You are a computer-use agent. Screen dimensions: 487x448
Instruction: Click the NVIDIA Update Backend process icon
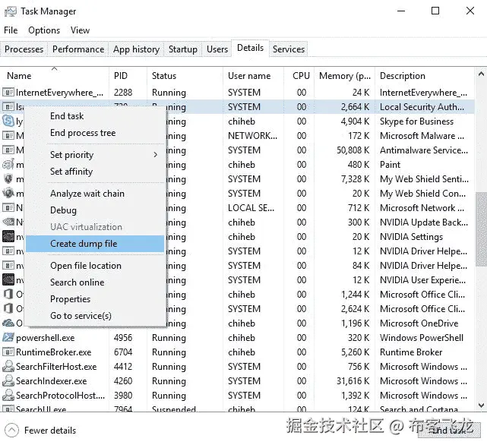(8, 222)
